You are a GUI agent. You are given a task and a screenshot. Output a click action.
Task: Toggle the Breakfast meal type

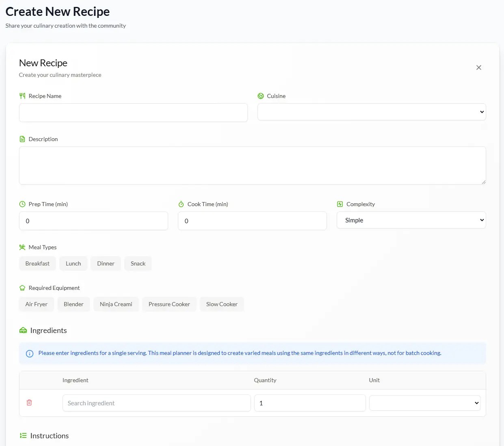tap(37, 263)
